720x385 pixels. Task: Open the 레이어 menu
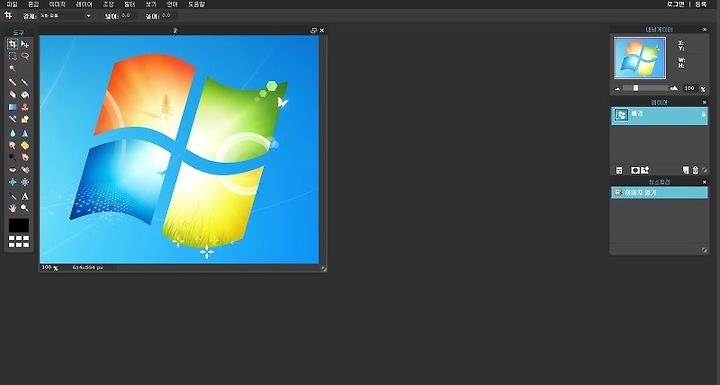[84, 4]
